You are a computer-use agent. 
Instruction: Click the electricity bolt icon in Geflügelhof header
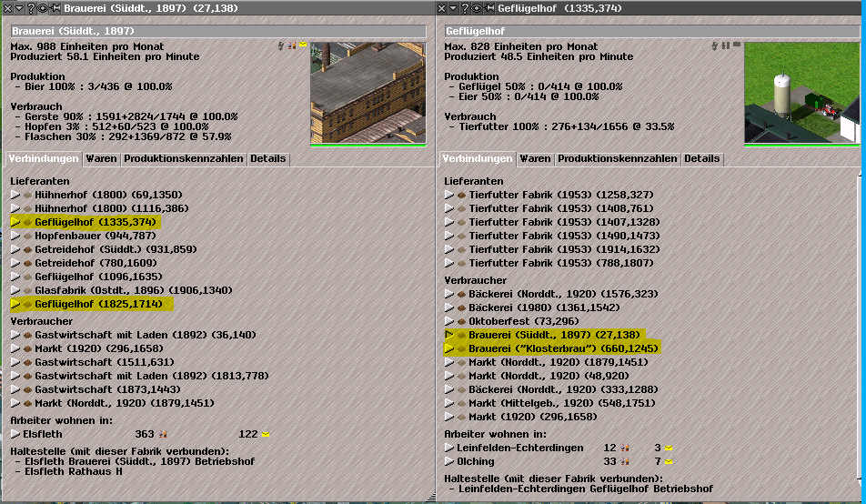click(x=715, y=45)
